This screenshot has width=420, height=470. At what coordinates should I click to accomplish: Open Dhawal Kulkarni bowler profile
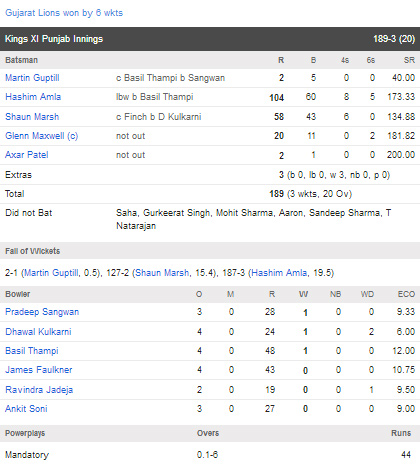coord(38,332)
